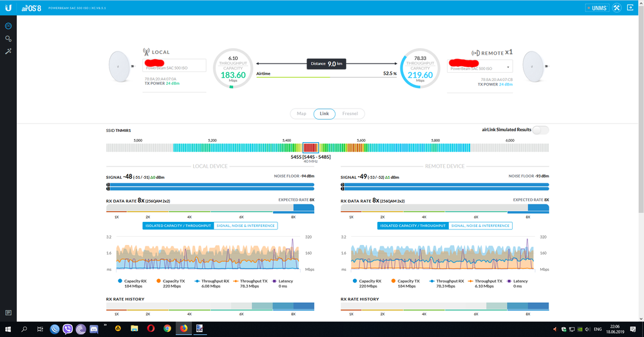This screenshot has width=644, height=337.
Task: Open Firefox from the Windows taskbar
Action: 182,329
